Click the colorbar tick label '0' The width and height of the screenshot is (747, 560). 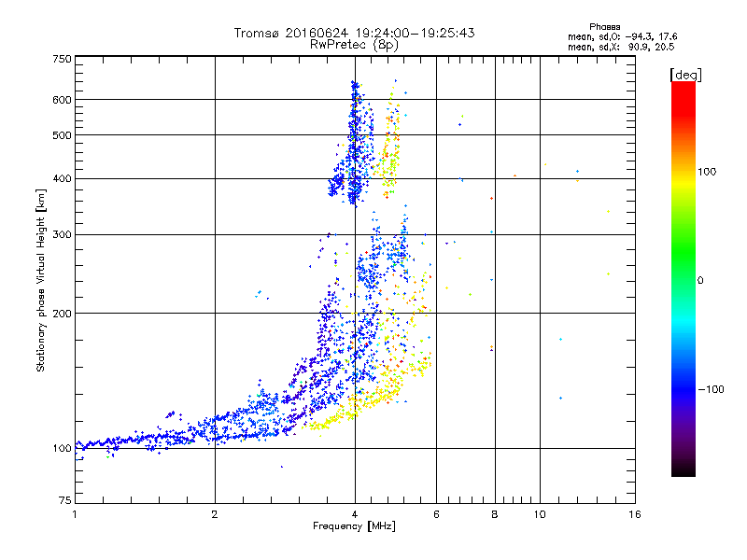(x=699, y=280)
